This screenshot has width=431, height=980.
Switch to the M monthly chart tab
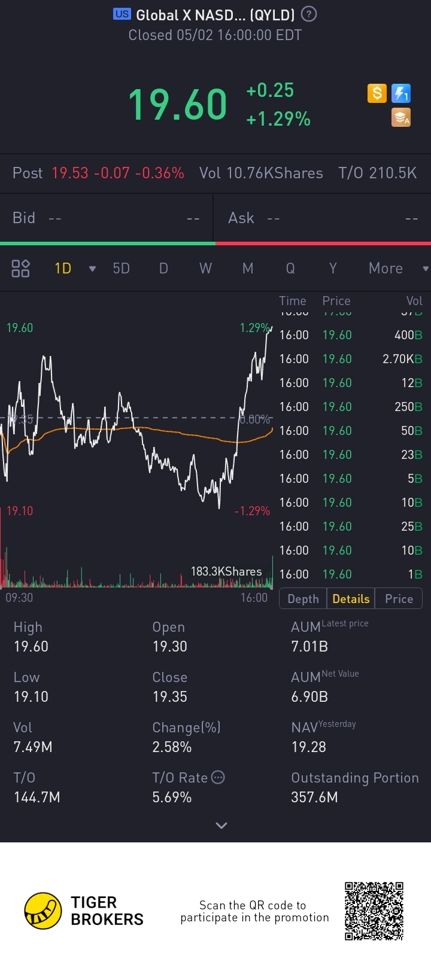coord(248,268)
